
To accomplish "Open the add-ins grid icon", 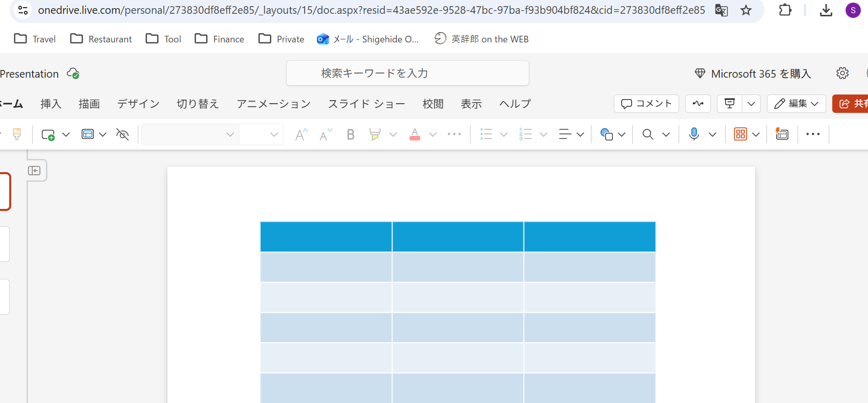I will click(740, 134).
